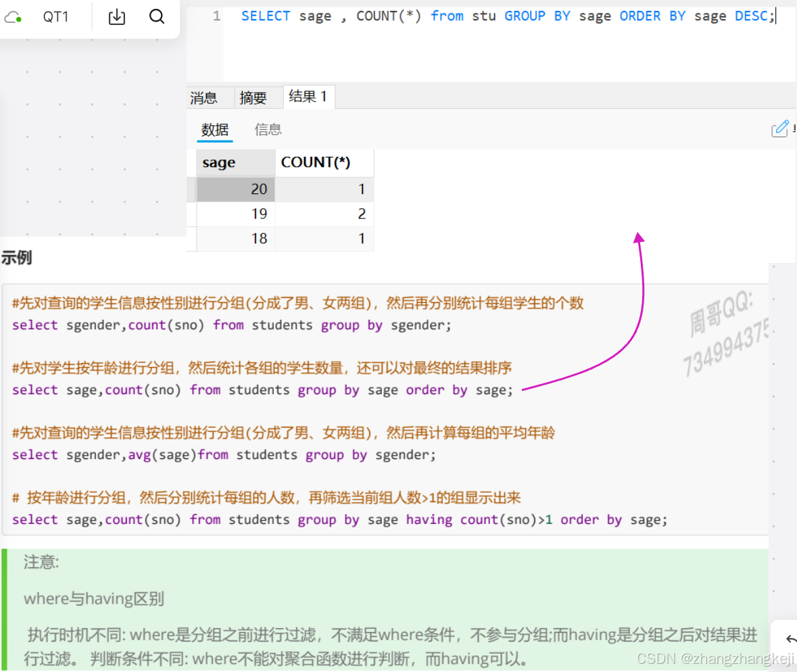Screen dimensions: 797x672
Task: Click line number 1 in the editor gutter
Action: point(216,16)
